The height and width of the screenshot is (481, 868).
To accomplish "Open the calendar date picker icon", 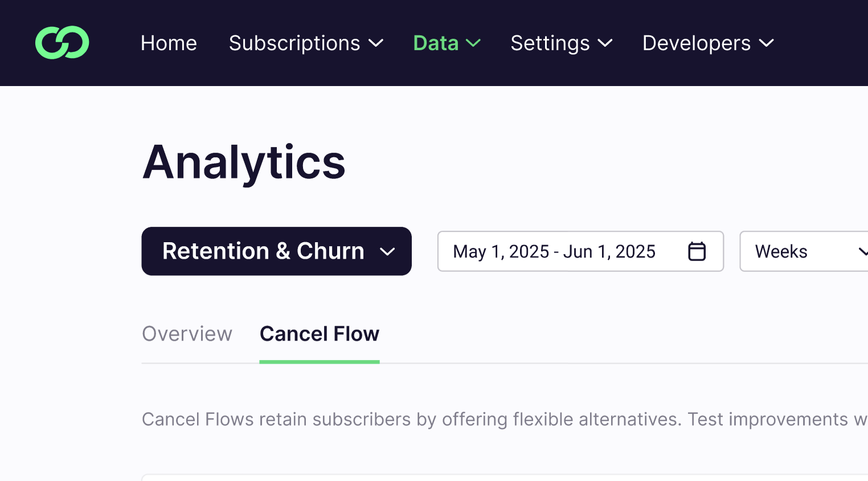I will 697,251.
